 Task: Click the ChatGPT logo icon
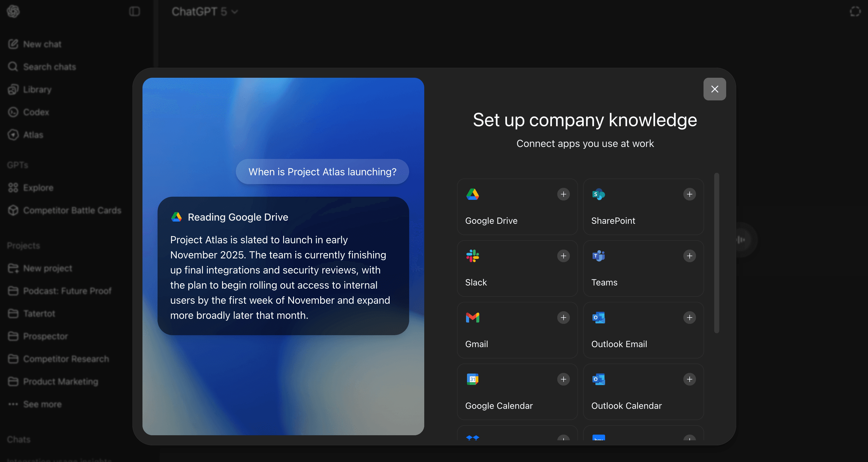[x=13, y=12]
